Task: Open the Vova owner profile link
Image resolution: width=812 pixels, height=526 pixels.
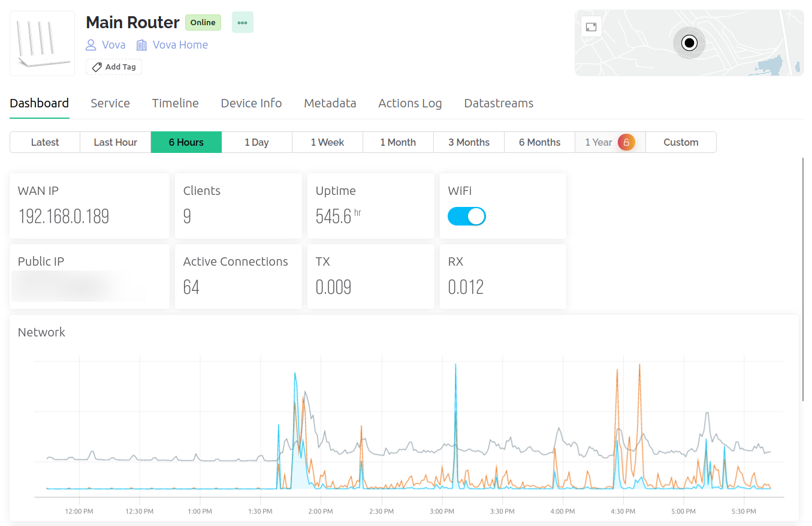Action: [113, 44]
